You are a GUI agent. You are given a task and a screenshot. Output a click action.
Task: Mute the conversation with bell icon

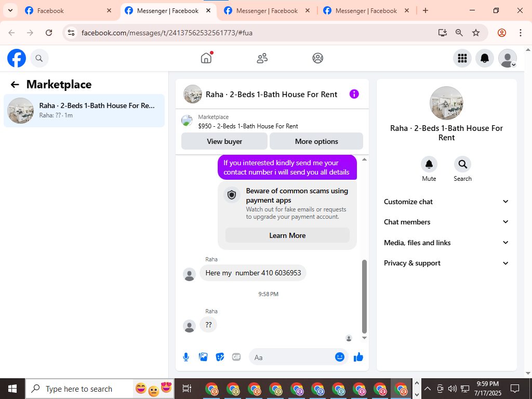429,164
